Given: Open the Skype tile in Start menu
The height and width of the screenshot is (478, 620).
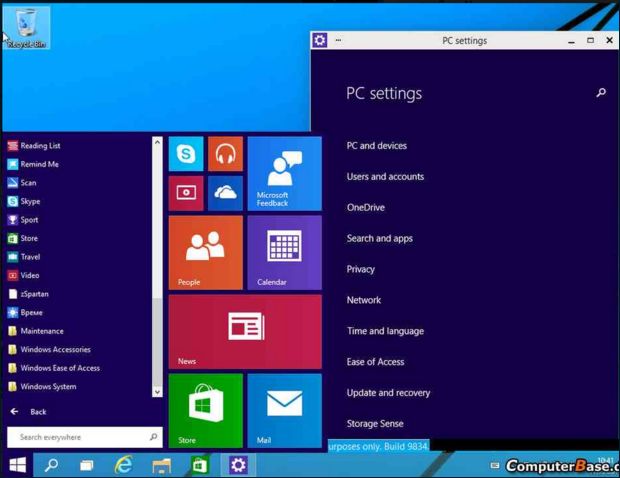Looking at the screenshot, I should pos(186,153).
